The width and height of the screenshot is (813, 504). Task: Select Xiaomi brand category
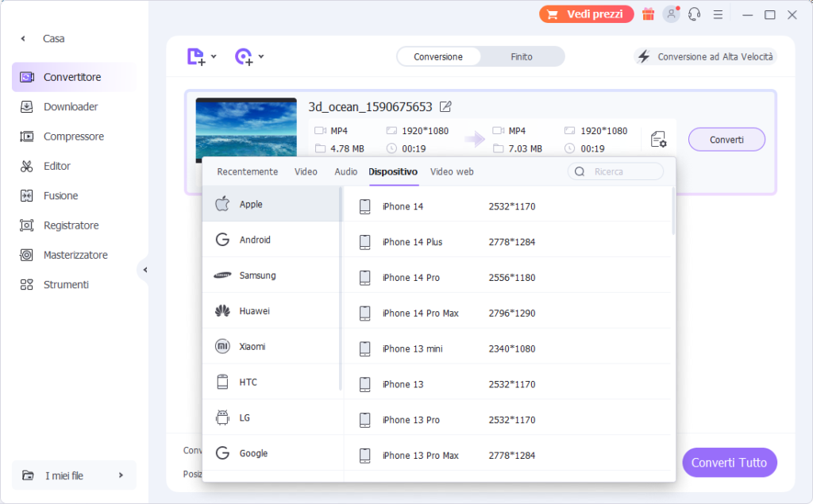tap(271, 346)
